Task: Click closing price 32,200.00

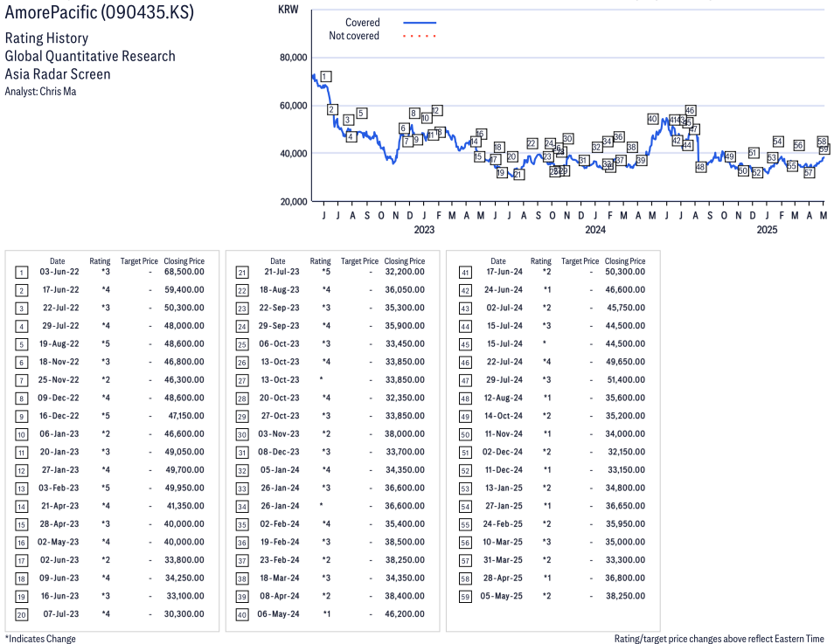Action: (405, 272)
